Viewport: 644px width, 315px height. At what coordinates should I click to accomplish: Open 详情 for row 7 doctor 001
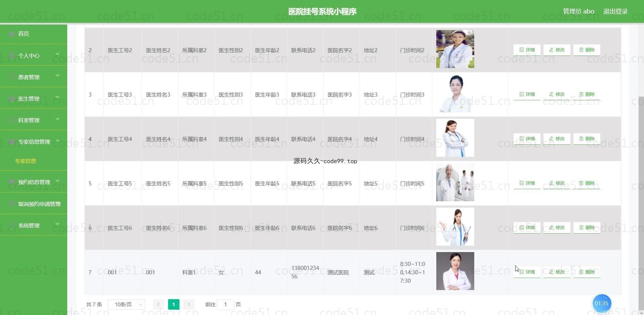point(527,272)
